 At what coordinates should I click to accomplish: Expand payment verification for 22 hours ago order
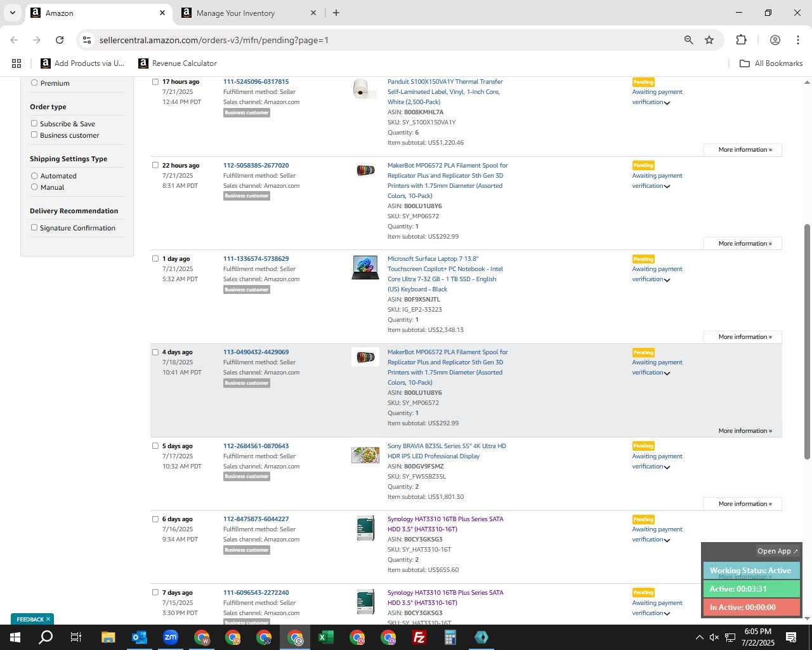[x=667, y=187]
